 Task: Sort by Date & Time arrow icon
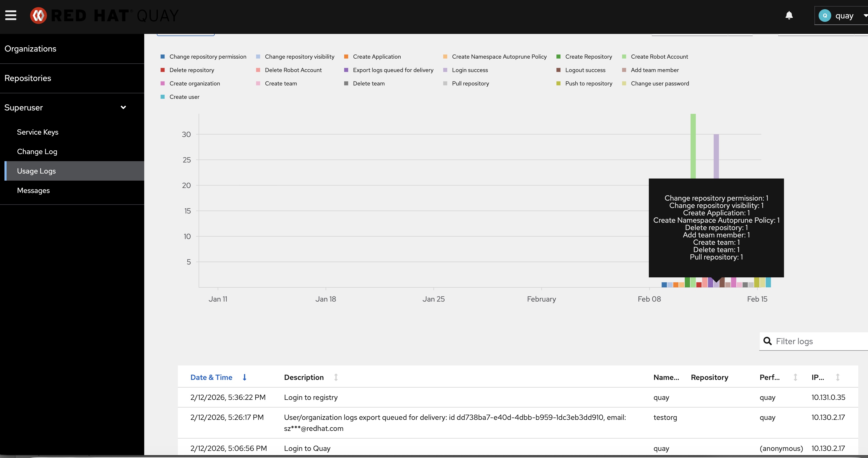245,377
